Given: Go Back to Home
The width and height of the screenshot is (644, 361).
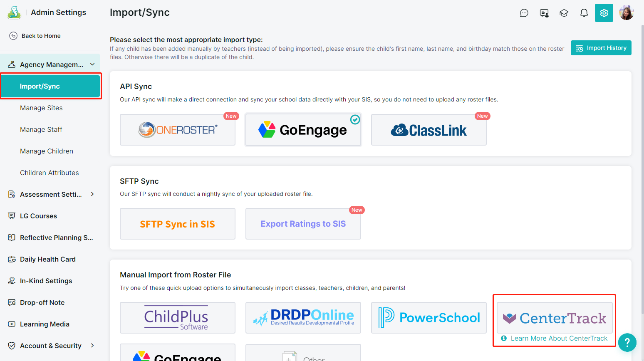Looking at the screenshot, I should pyautogui.click(x=41, y=36).
